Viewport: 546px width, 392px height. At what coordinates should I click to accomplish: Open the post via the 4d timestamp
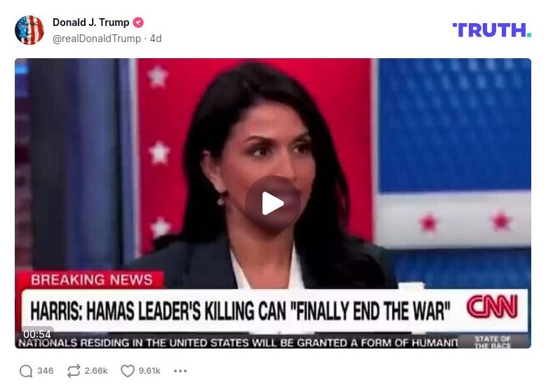click(156, 39)
